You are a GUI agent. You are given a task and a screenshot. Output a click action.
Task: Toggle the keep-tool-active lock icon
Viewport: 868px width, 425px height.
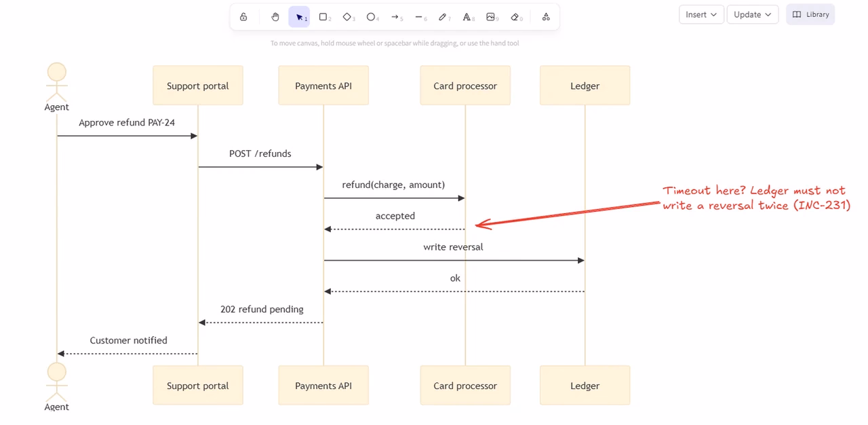click(x=243, y=17)
